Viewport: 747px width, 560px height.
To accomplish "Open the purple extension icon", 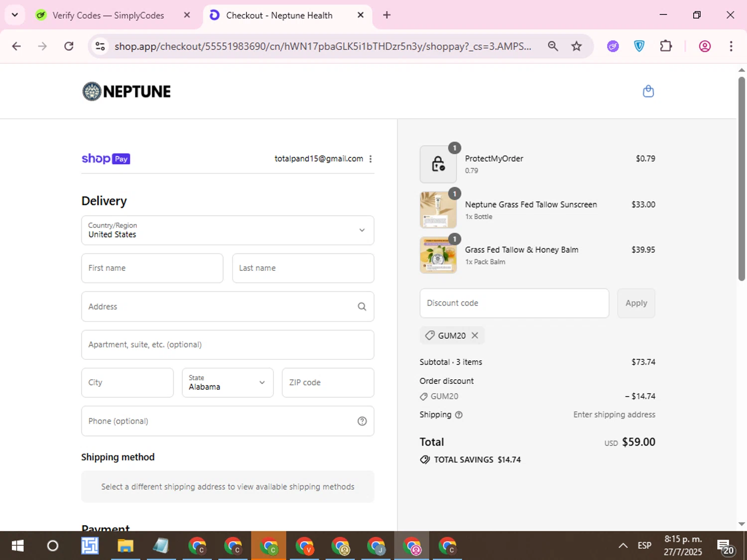I will point(613,46).
